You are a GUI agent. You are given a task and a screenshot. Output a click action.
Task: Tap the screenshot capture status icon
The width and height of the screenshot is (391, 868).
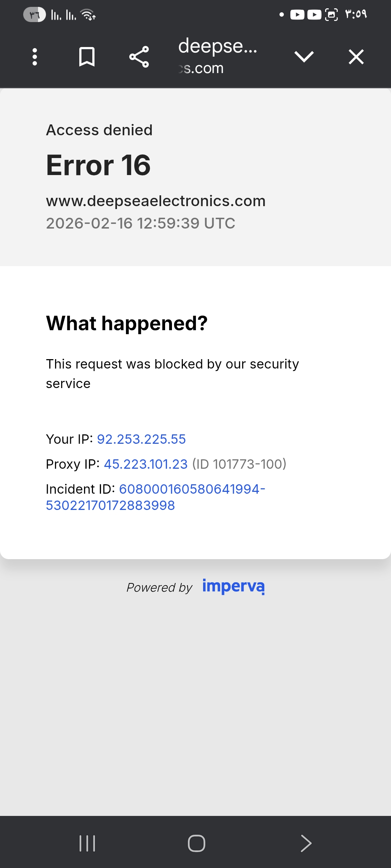[x=331, y=15]
